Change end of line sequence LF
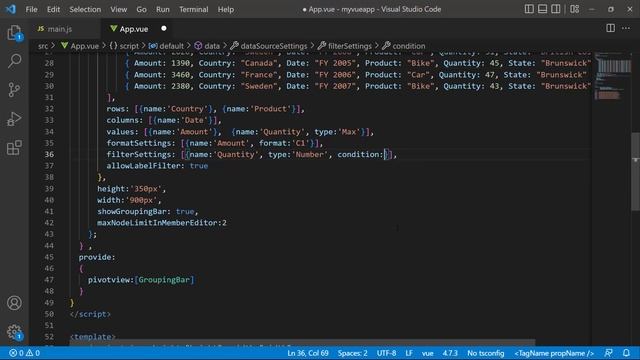The height and width of the screenshot is (360, 640). click(x=409, y=353)
